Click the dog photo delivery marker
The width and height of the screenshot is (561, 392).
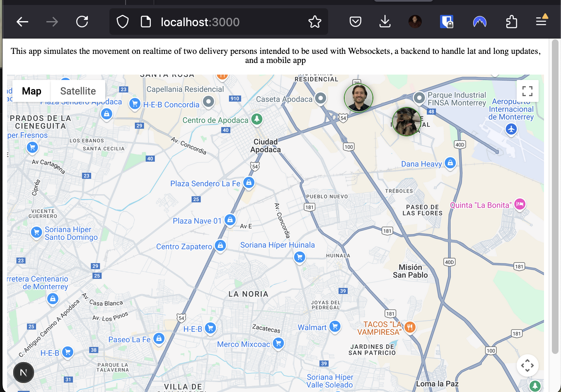[x=406, y=121]
